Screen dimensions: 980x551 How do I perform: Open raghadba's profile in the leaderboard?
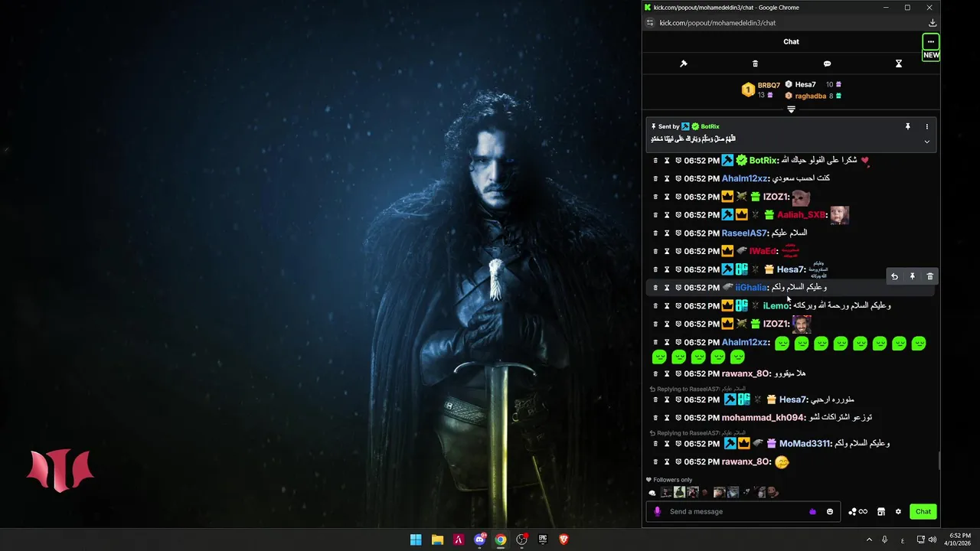[810, 96]
